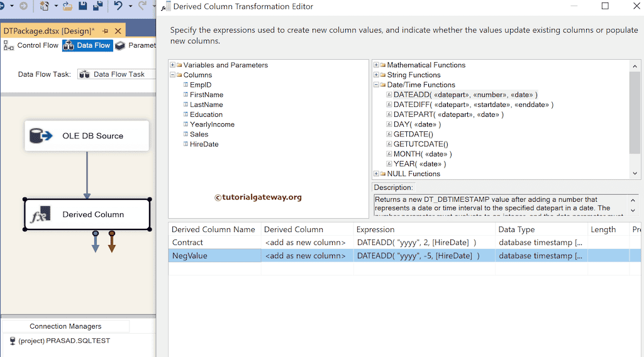This screenshot has width=644, height=357.
Task: Select the GETUTCDATE() function
Action: 421,144
